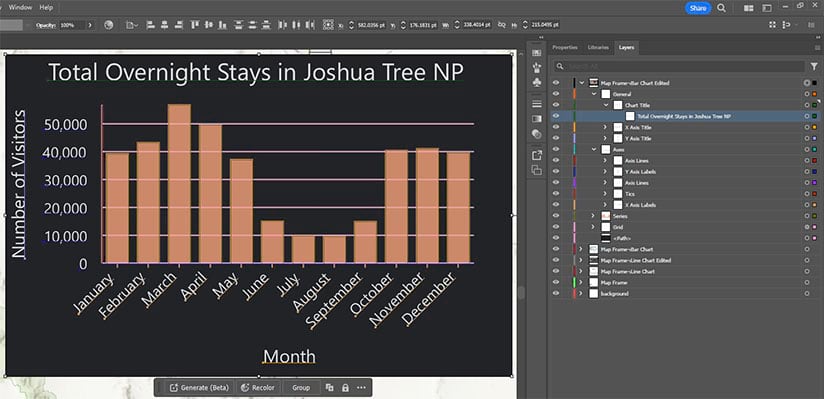Screen dimensions: 824x399
Task: Select the Total Overnight Stays layer row
Action: [685, 116]
